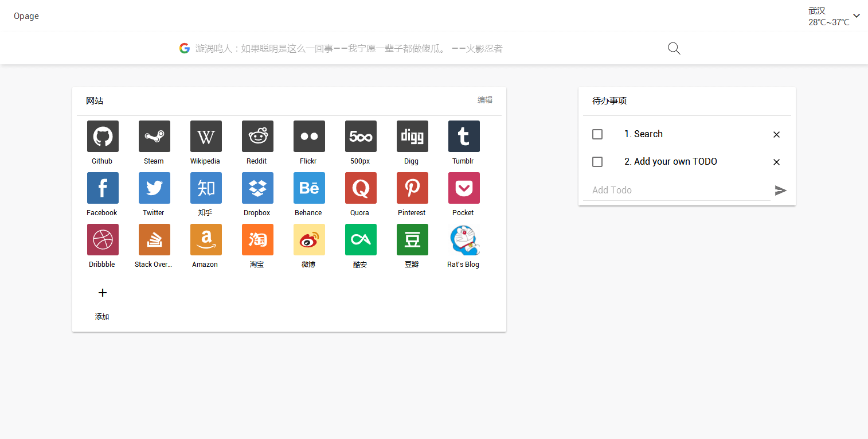Image resolution: width=868 pixels, height=439 pixels.
Task: Click the 添加 label under plus
Action: click(x=102, y=317)
